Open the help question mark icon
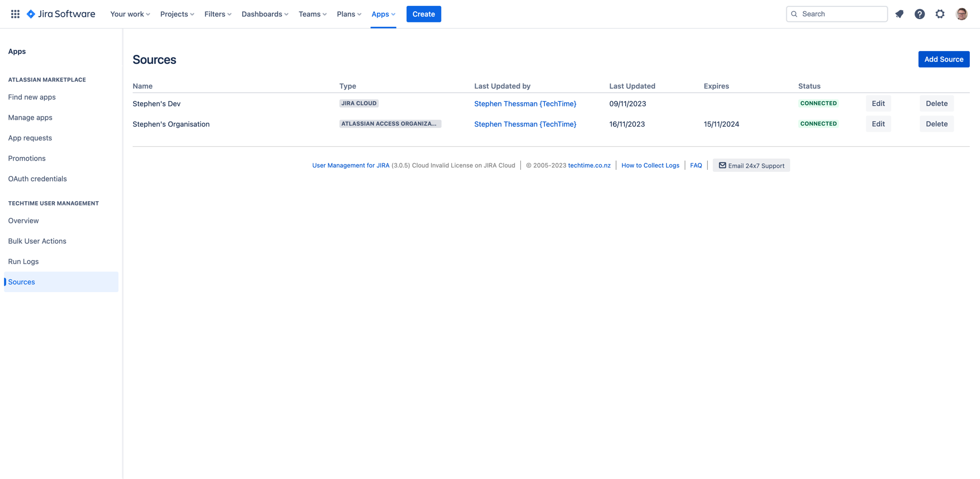The height and width of the screenshot is (479, 980). click(919, 14)
